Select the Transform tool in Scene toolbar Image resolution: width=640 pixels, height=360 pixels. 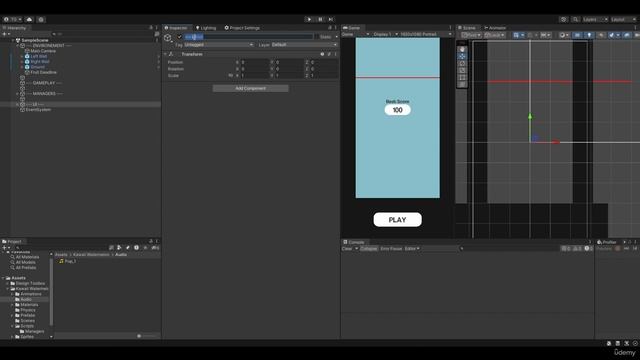point(462,84)
